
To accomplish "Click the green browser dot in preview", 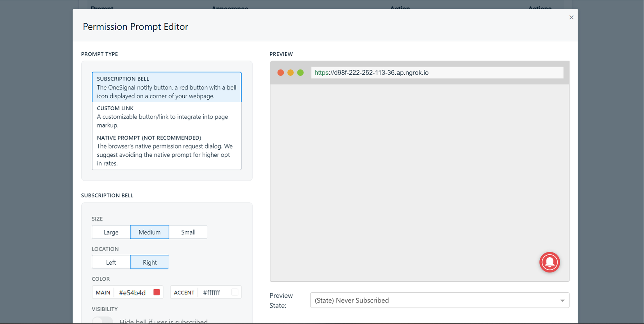I will click(x=300, y=73).
